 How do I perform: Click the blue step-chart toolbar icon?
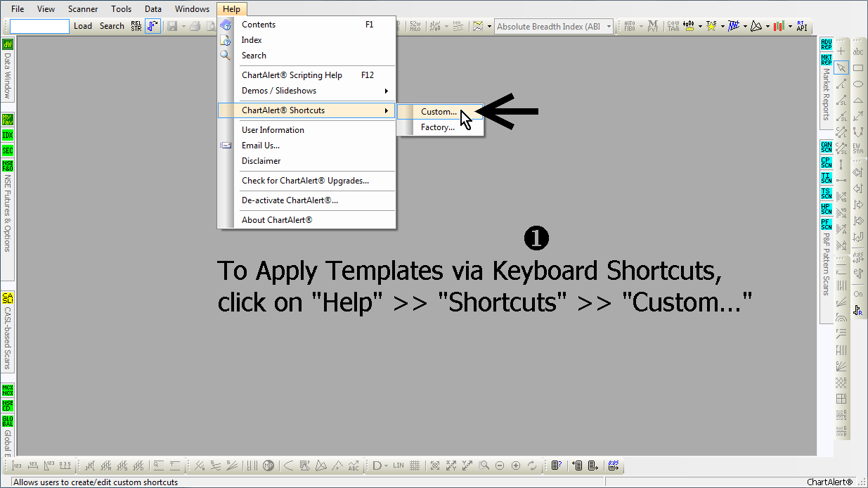click(x=153, y=26)
